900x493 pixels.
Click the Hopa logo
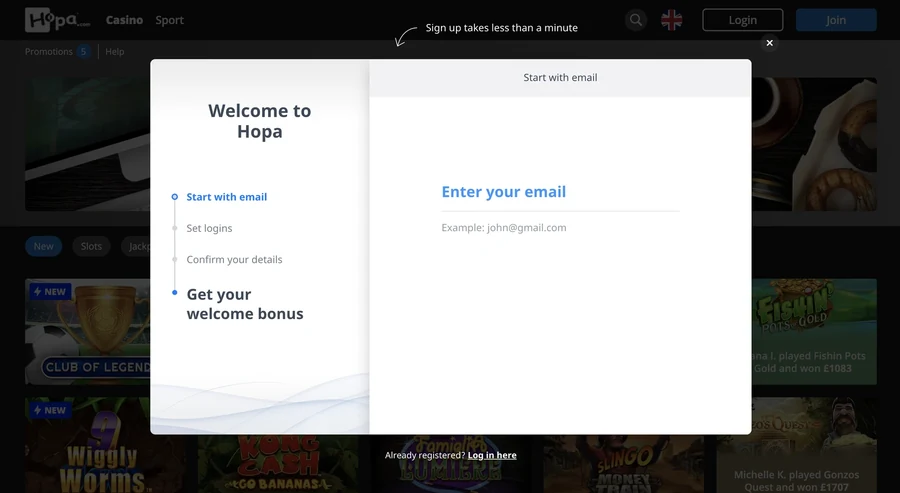pos(57,20)
